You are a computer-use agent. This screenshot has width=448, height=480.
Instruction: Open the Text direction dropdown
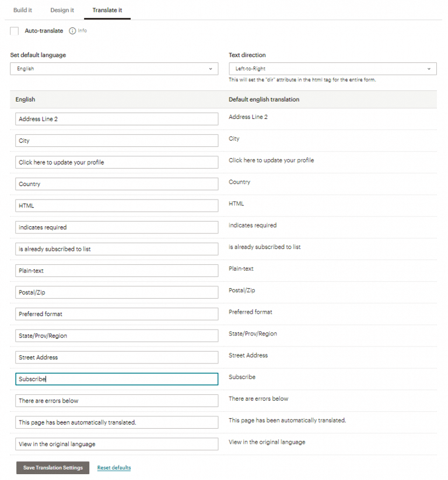(332, 68)
